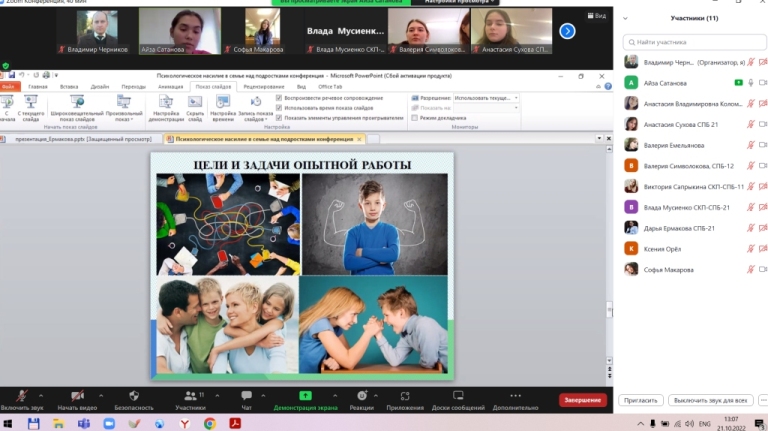Expand arrow next to Демонстрация экрана

click(x=335, y=395)
